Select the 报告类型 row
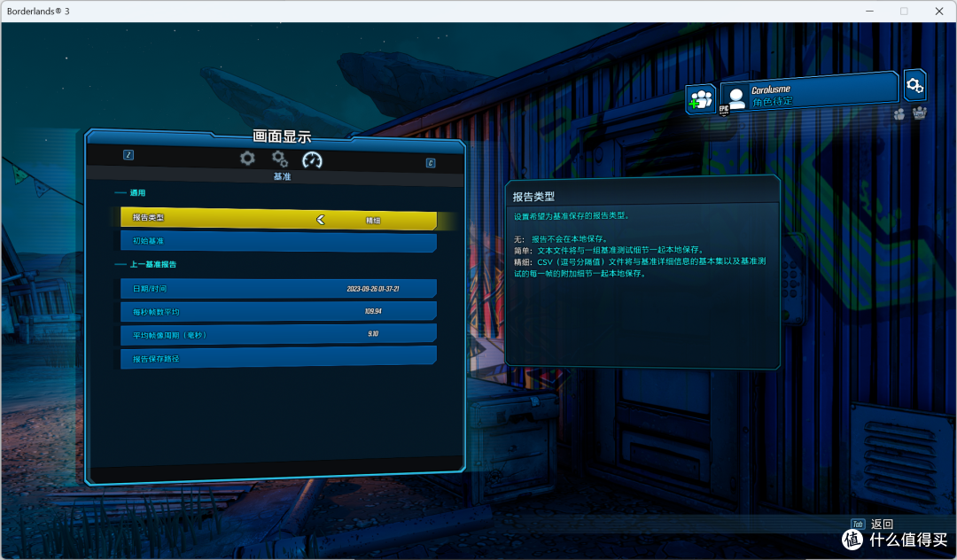This screenshot has width=957, height=560. pos(278,218)
